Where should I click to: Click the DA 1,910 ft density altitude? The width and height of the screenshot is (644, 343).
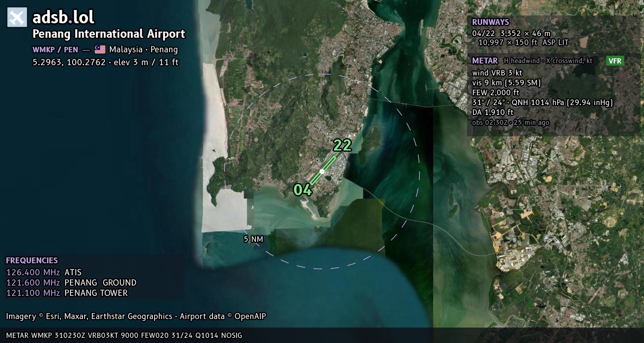(x=492, y=112)
